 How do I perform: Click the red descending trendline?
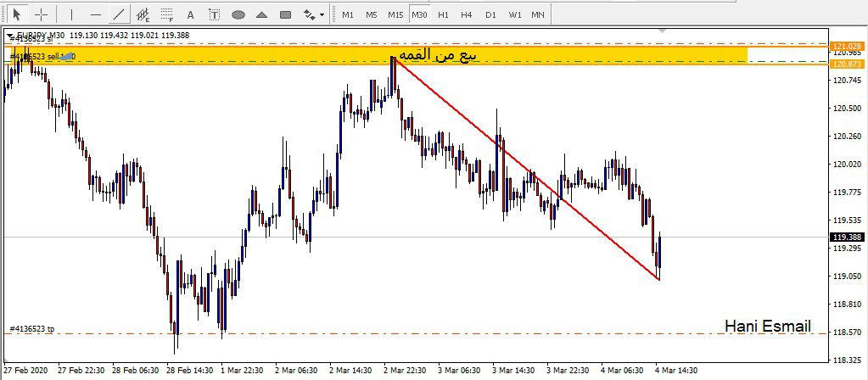526,169
